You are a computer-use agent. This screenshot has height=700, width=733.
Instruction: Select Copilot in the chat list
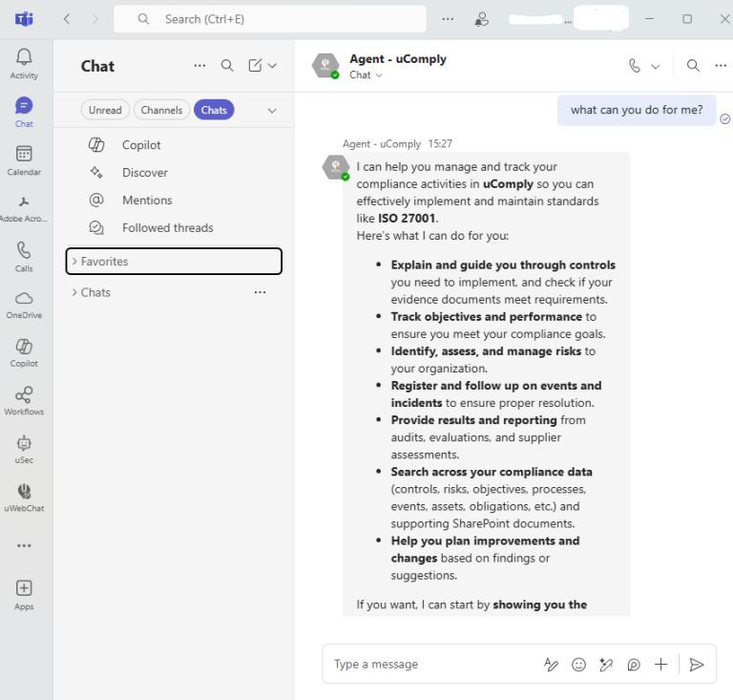pyautogui.click(x=141, y=145)
